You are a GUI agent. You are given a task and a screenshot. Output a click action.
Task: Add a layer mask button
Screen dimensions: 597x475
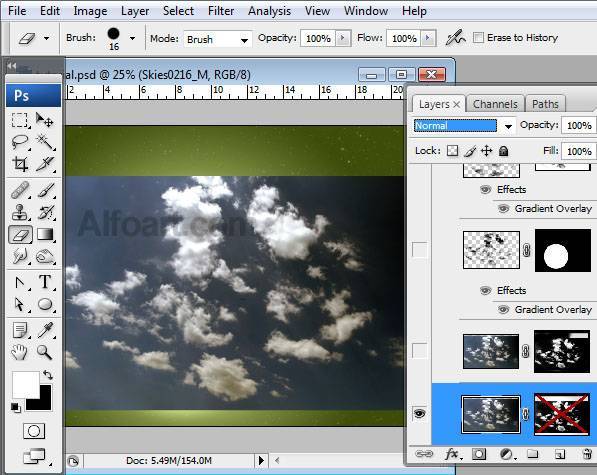[x=479, y=454]
